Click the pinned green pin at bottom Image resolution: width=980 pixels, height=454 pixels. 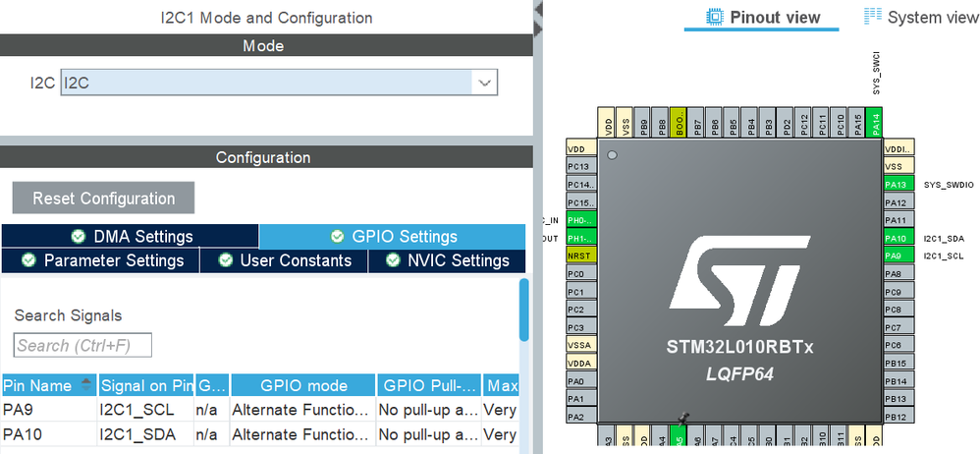[x=679, y=437]
